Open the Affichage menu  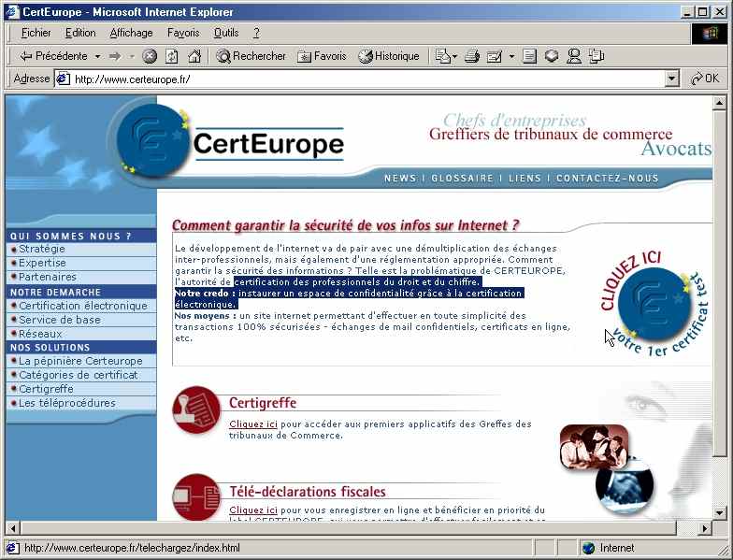click(131, 33)
